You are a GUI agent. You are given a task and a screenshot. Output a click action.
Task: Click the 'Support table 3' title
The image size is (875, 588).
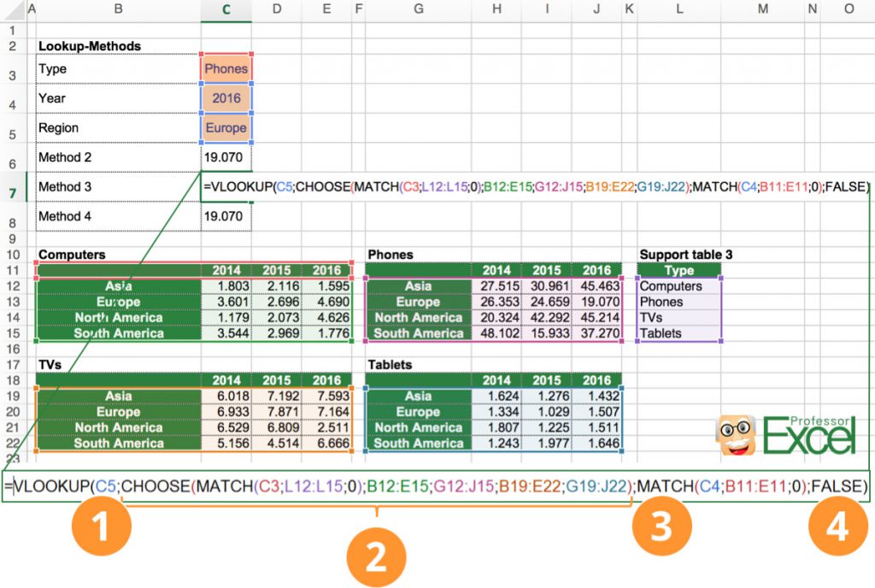coord(686,255)
